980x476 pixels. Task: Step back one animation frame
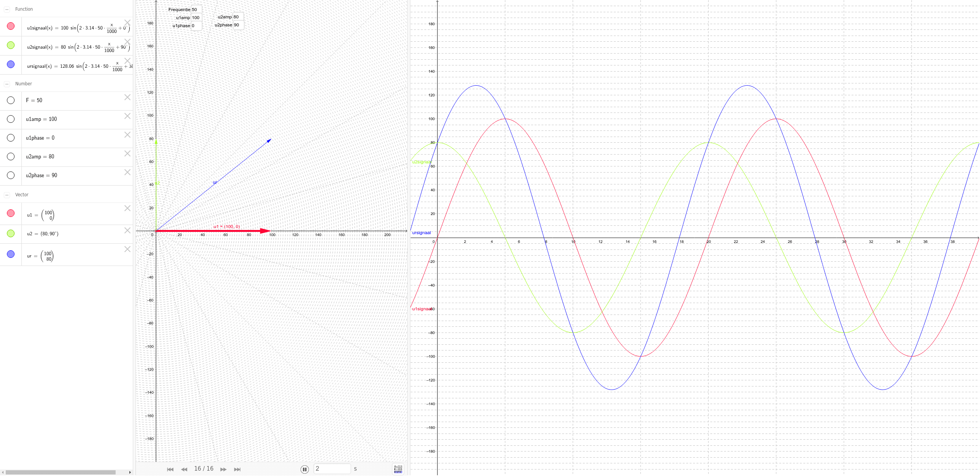[184, 469]
